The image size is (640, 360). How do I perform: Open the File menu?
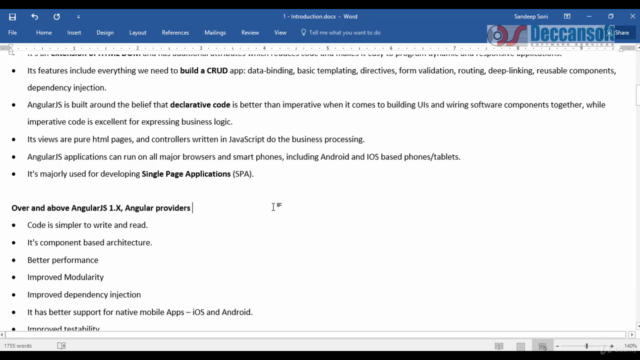coord(13,33)
